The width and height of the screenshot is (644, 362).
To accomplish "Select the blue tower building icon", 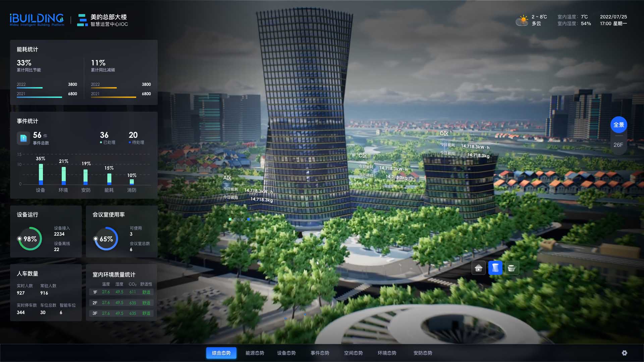I will 495,268.
